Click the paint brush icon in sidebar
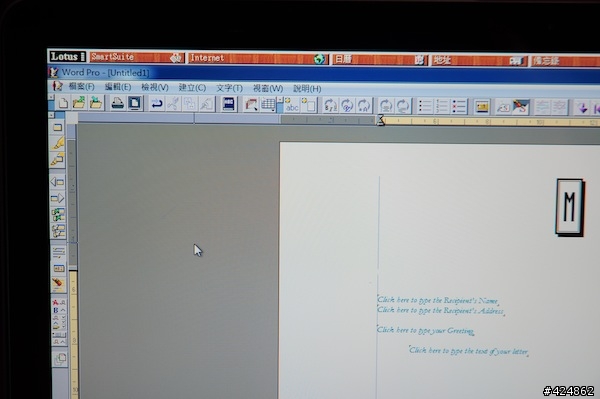Screen dimensions: 600x399 point(58,284)
